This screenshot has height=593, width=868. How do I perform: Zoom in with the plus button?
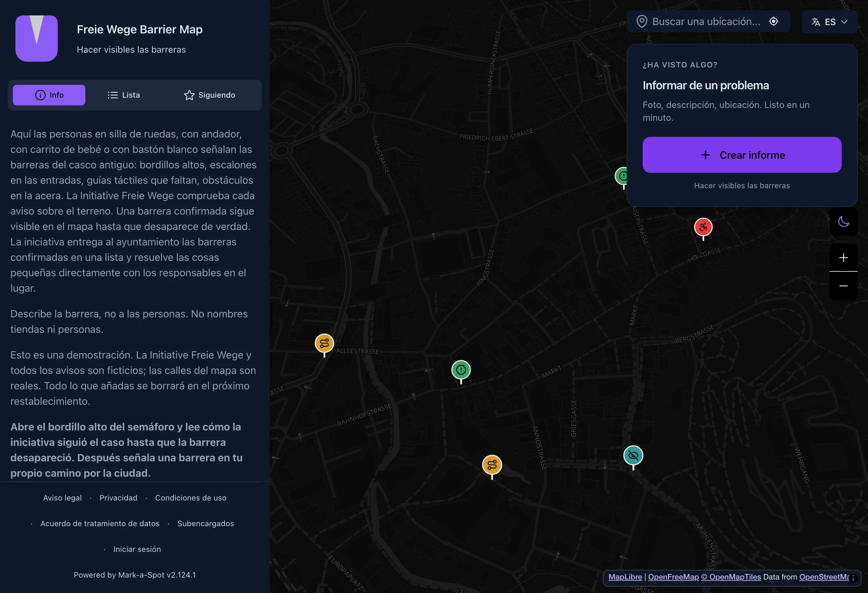tap(843, 258)
